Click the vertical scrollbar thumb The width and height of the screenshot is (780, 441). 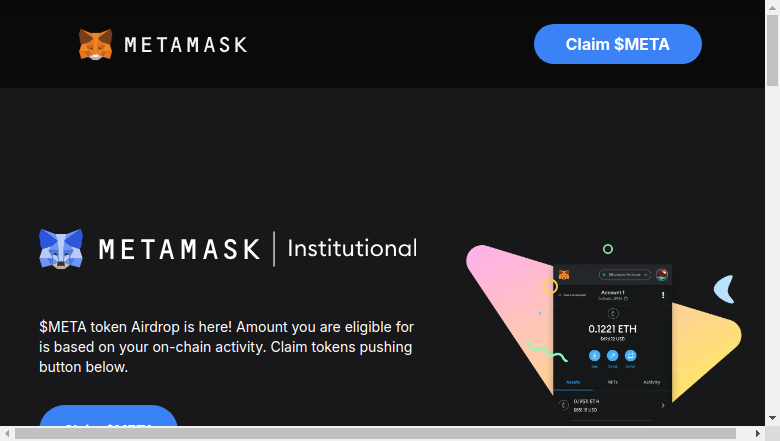[772, 50]
